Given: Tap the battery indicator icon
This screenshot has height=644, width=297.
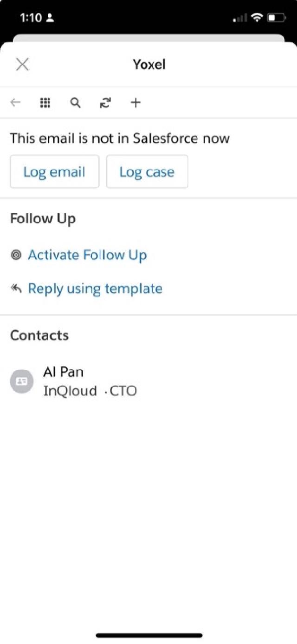Looking at the screenshot, I should [x=277, y=18].
